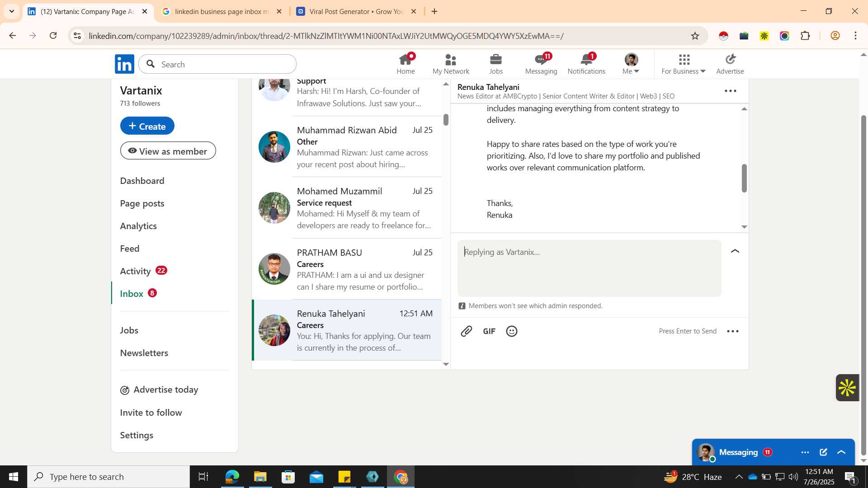Click the address bar URL
The width and height of the screenshot is (868, 488).
click(326, 36)
